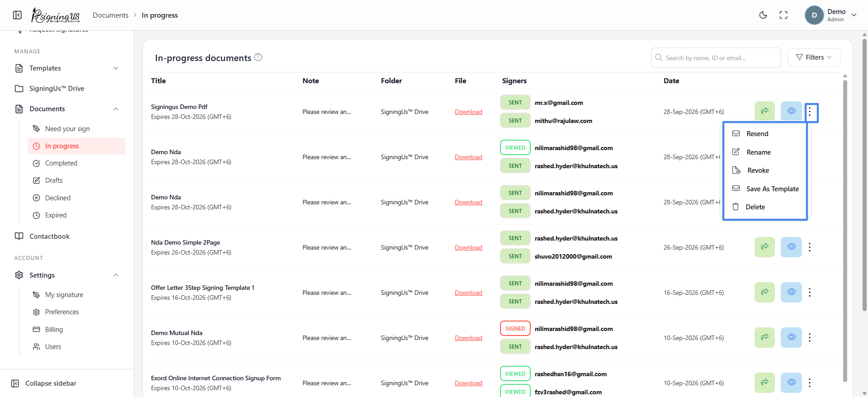Select Rename from the context menu
The height and width of the screenshot is (397, 868).
[765, 152]
